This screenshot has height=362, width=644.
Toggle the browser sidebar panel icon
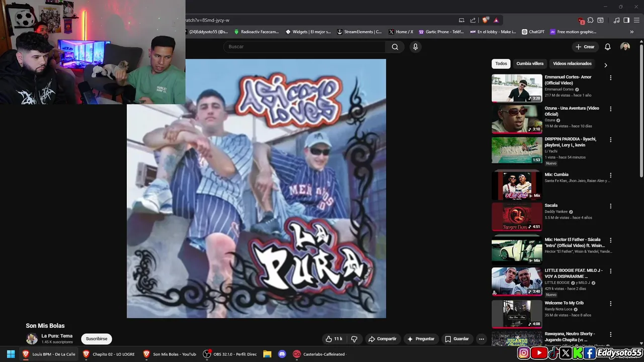[x=626, y=20]
